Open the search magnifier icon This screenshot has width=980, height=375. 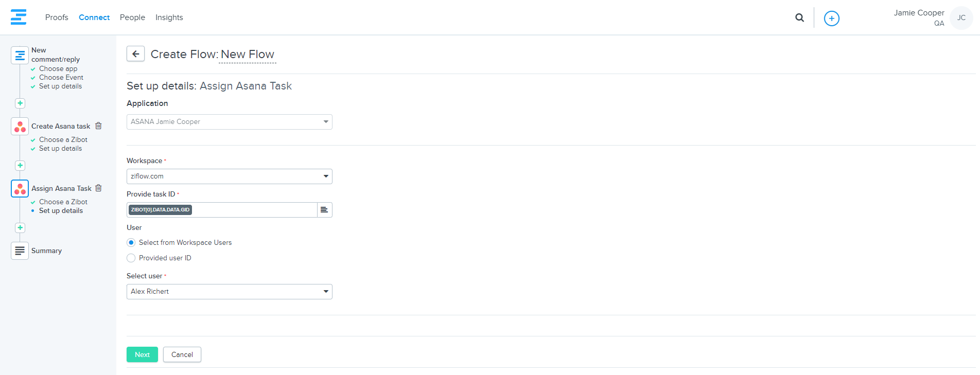(x=799, y=17)
